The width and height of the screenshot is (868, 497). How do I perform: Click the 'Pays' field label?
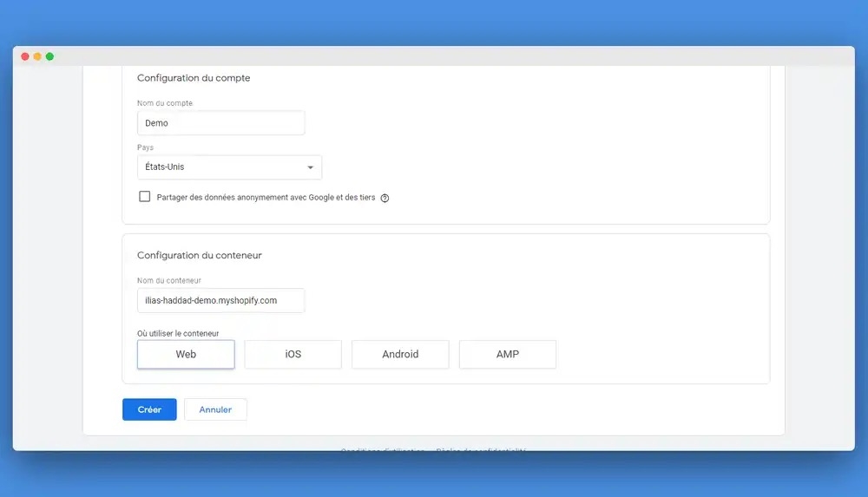pyautogui.click(x=145, y=147)
